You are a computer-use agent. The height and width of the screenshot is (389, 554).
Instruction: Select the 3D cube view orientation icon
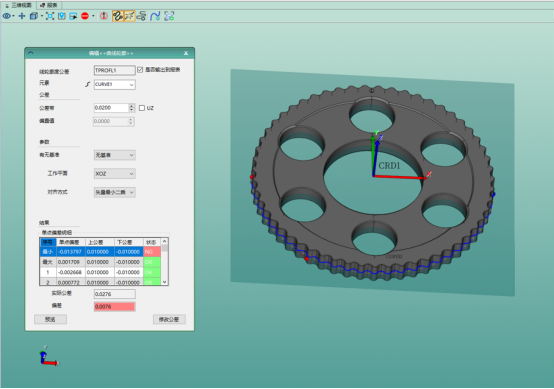pyautogui.click(x=34, y=16)
